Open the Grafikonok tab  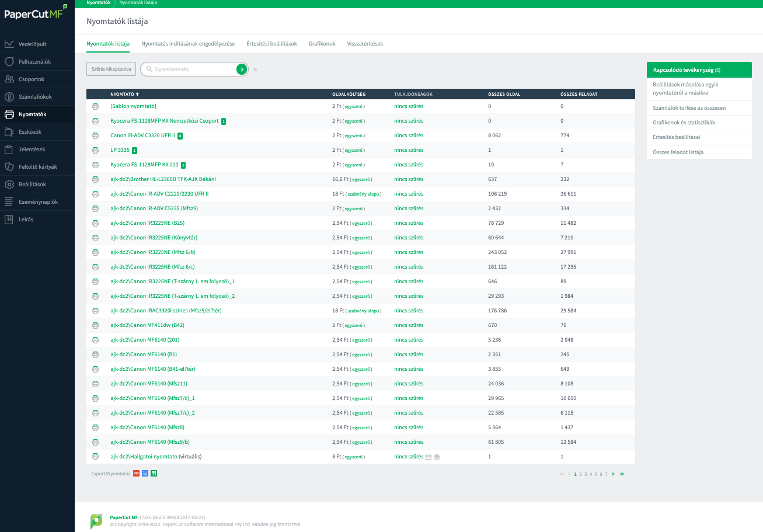[x=322, y=44]
